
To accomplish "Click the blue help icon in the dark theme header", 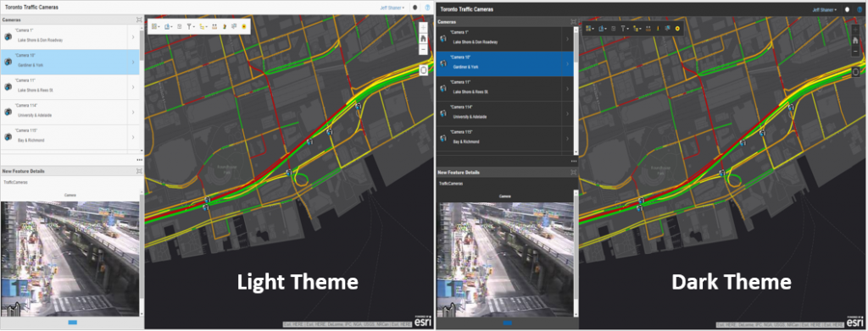I will [860, 9].
